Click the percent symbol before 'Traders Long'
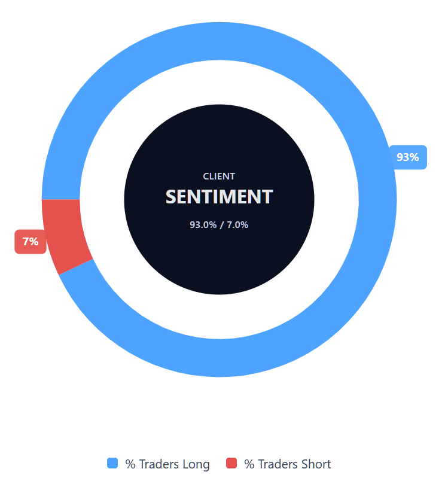 130,464
